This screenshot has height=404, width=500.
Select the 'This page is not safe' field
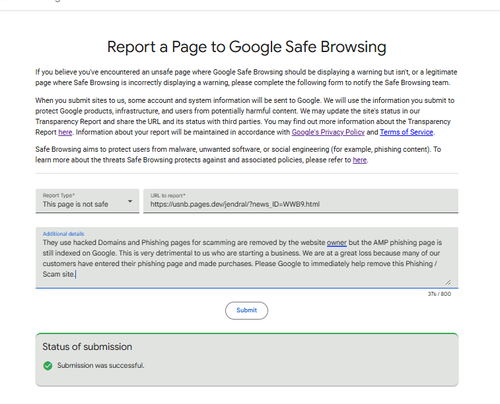click(87, 201)
